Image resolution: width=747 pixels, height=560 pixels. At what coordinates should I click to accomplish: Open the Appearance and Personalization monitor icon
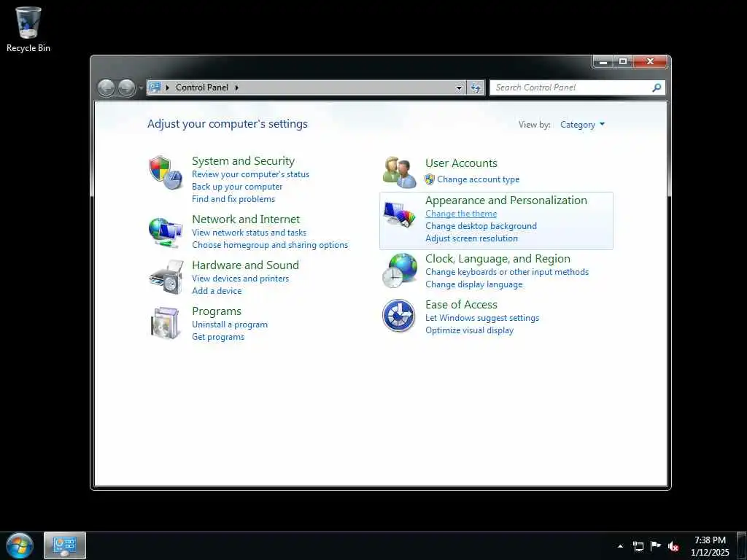pos(399,214)
